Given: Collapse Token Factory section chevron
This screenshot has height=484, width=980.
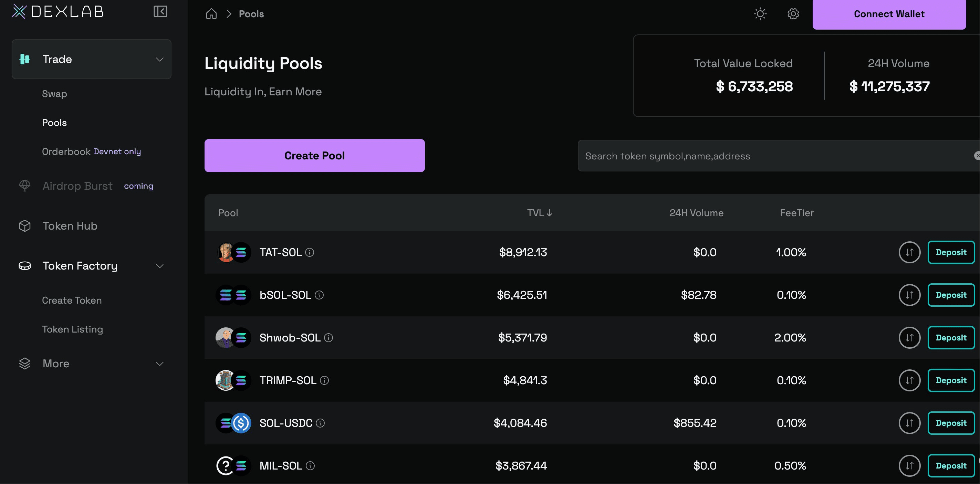Looking at the screenshot, I should point(160,266).
